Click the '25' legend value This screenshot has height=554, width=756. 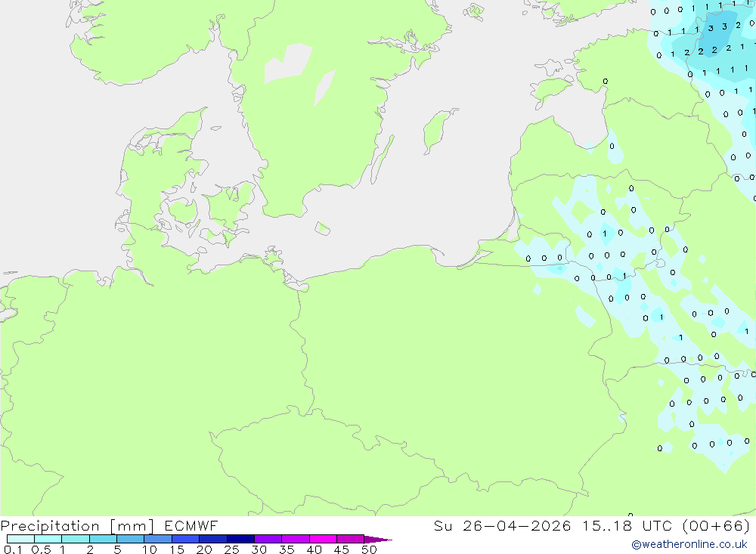pos(231,549)
